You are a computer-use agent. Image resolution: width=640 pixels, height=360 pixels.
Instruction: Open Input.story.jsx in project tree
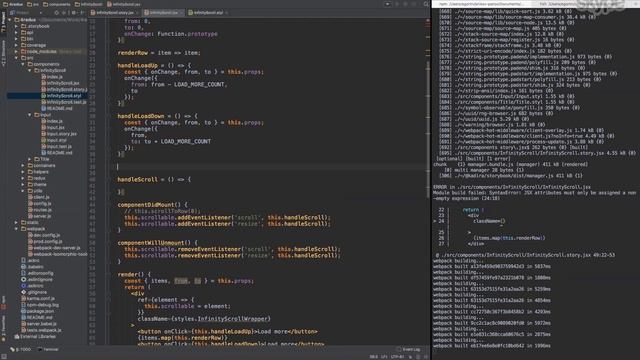click(x=58, y=134)
